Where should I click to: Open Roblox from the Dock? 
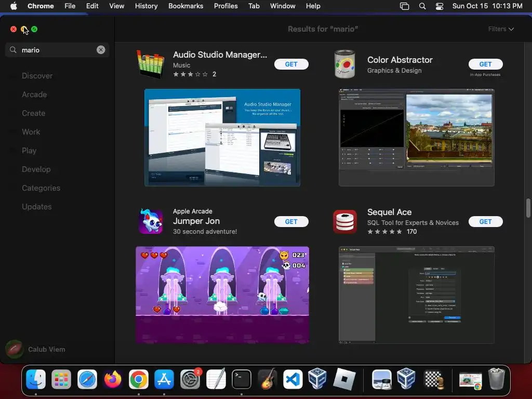pyautogui.click(x=344, y=379)
